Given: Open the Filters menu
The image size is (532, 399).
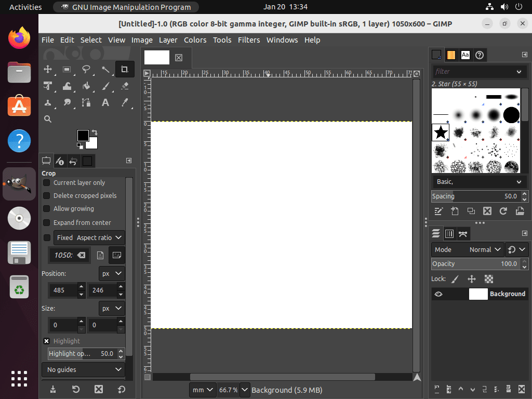Looking at the screenshot, I should (249, 40).
